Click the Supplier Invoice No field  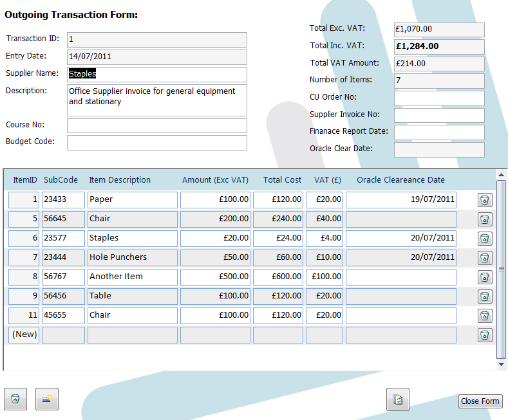tap(439, 115)
